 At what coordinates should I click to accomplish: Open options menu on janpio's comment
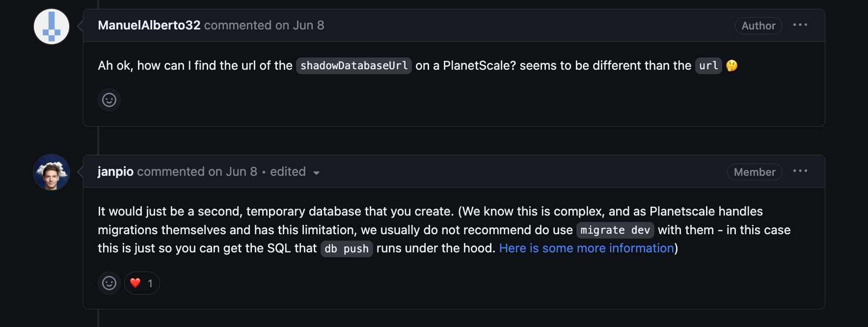(800, 171)
